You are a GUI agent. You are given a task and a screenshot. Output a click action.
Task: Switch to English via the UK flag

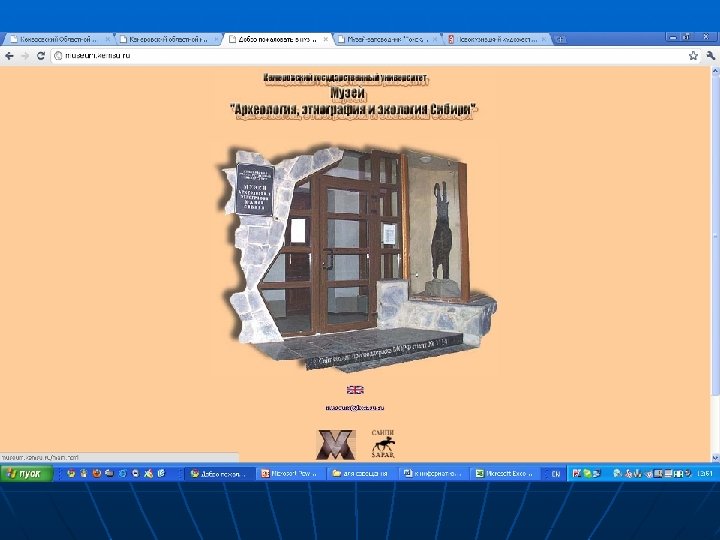pyautogui.click(x=355, y=390)
